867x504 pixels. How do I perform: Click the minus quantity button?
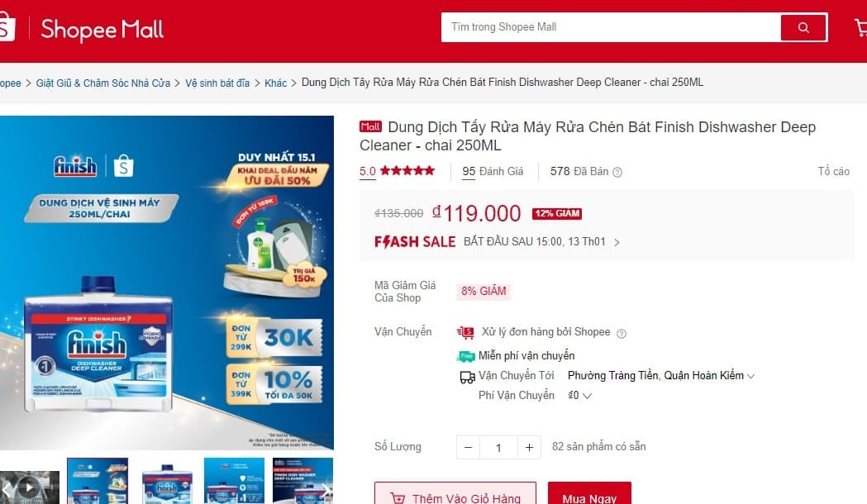click(x=469, y=447)
